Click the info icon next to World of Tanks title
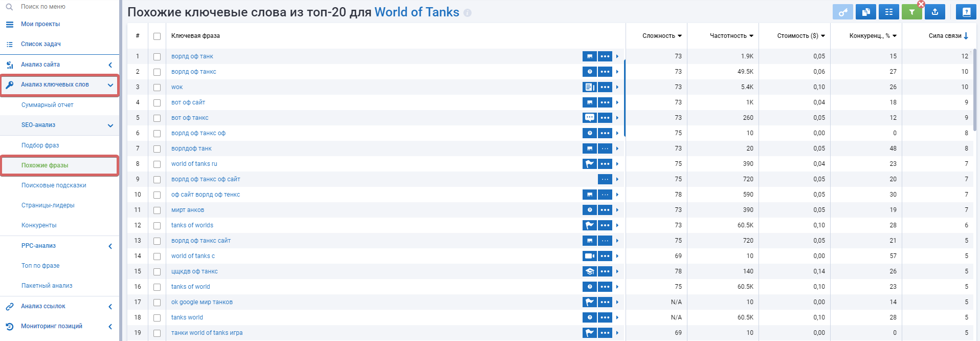 click(467, 13)
